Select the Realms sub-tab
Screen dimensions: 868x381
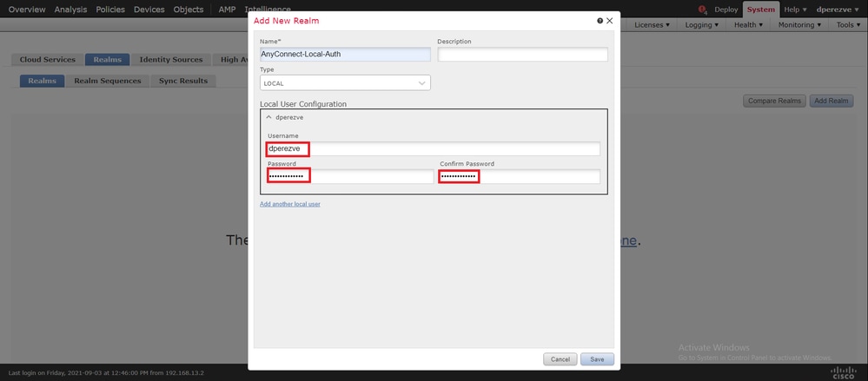click(42, 81)
